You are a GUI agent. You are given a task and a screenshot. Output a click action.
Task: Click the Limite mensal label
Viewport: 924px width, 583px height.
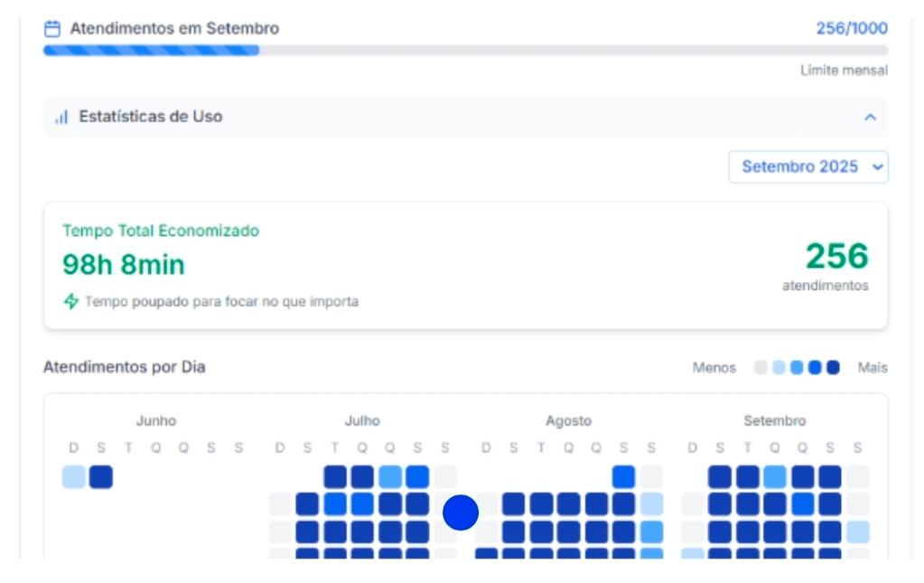(x=844, y=71)
